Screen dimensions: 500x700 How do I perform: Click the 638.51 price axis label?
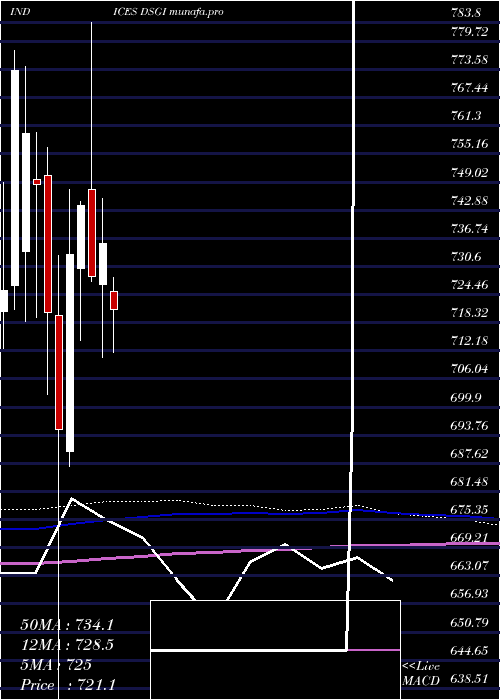pyautogui.click(x=469, y=679)
